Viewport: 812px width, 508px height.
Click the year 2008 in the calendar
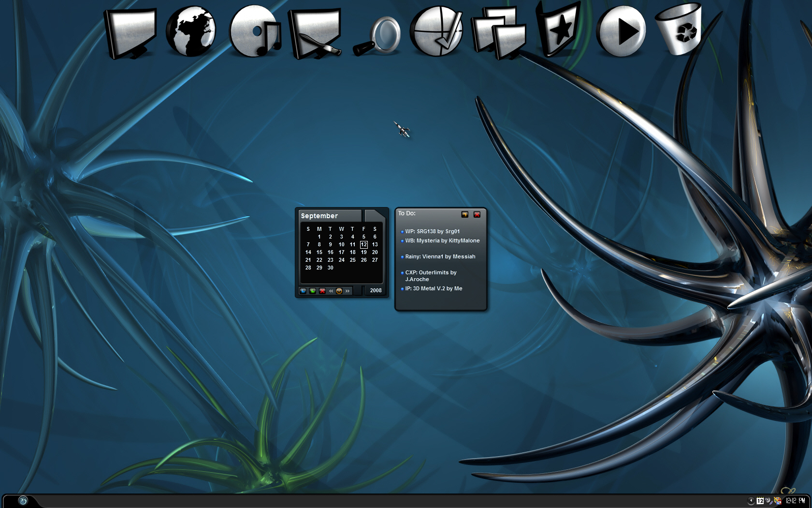(x=376, y=290)
